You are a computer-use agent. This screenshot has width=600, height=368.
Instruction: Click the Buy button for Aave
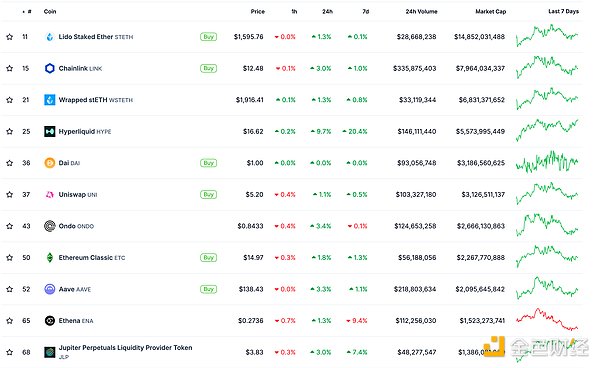209,289
